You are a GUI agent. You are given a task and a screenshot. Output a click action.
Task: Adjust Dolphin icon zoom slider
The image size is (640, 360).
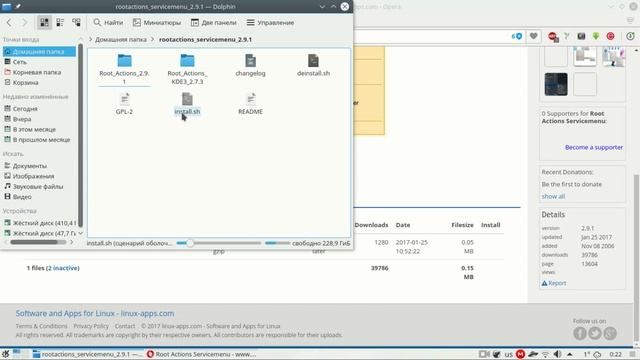(x=219, y=243)
